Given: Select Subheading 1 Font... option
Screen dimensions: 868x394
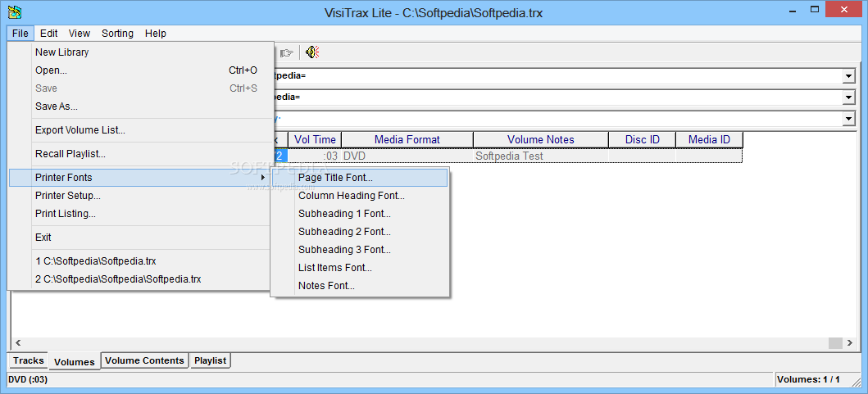Looking at the screenshot, I should (x=360, y=214).
